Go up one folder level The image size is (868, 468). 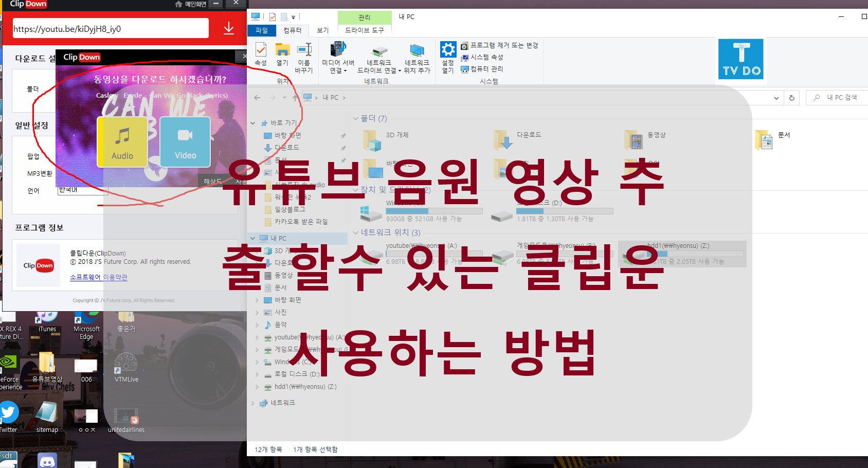coord(295,98)
